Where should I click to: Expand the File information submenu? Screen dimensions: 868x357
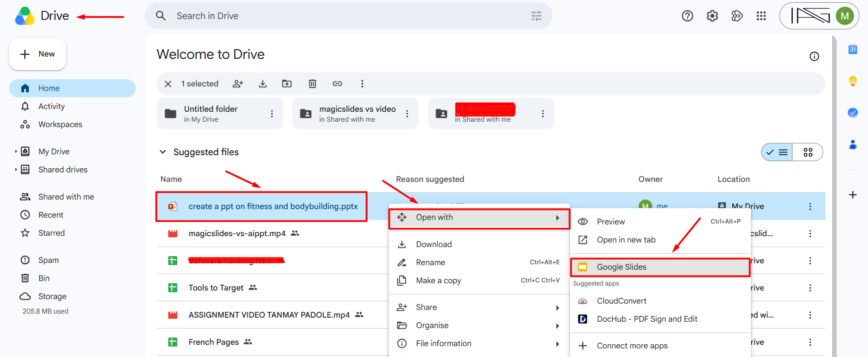coord(479,343)
